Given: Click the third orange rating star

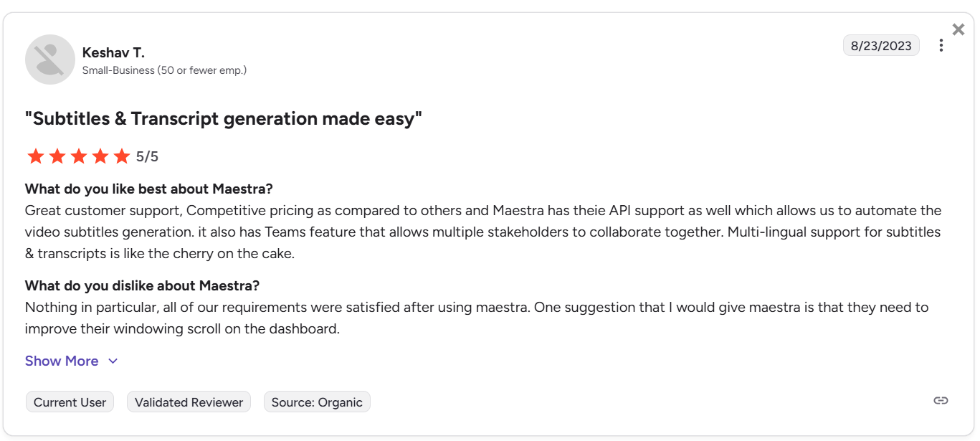Looking at the screenshot, I should pyautogui.click(x=78, y=156).
